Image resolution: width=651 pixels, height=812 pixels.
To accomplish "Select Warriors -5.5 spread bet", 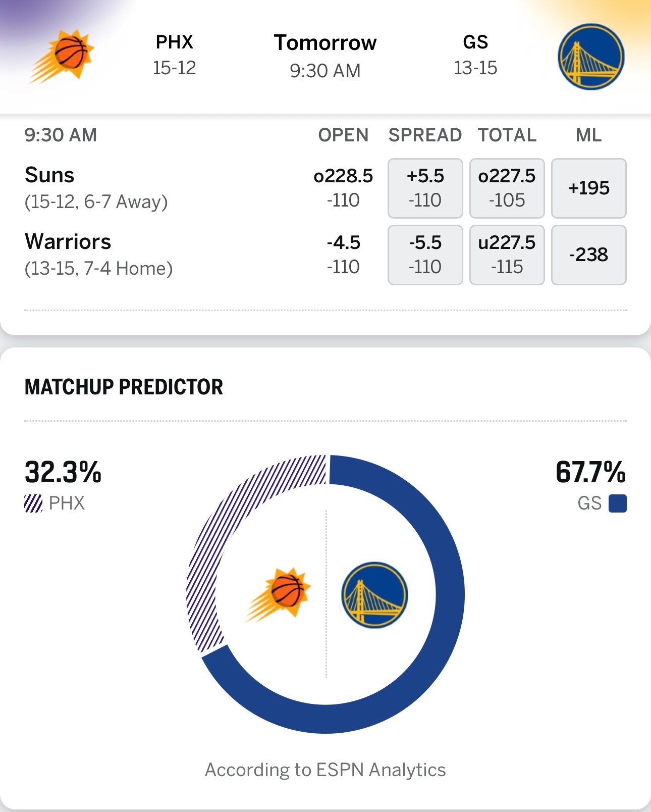I will (x=425, y=255).
